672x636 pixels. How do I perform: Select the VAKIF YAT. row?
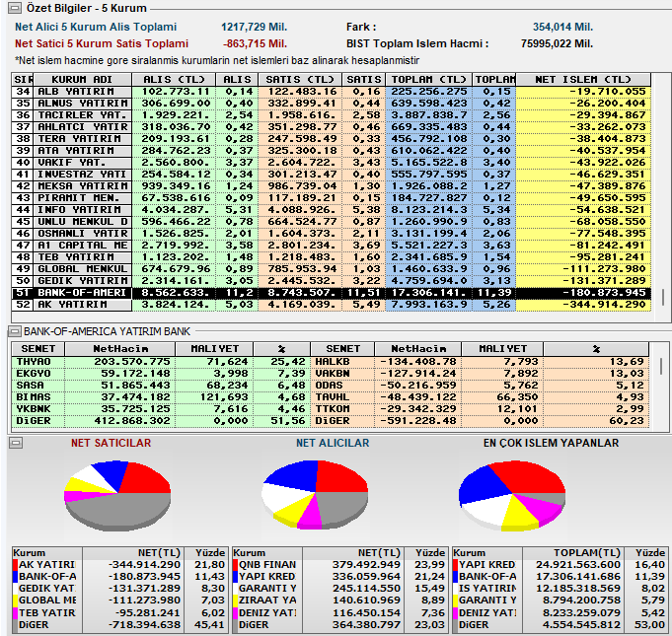tap(332, 163)
